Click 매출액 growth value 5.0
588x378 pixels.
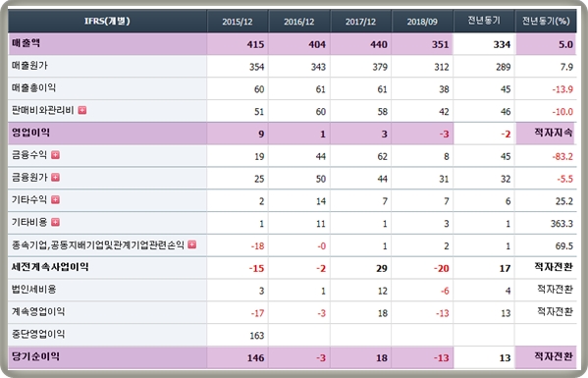click(x=565, y=44)
